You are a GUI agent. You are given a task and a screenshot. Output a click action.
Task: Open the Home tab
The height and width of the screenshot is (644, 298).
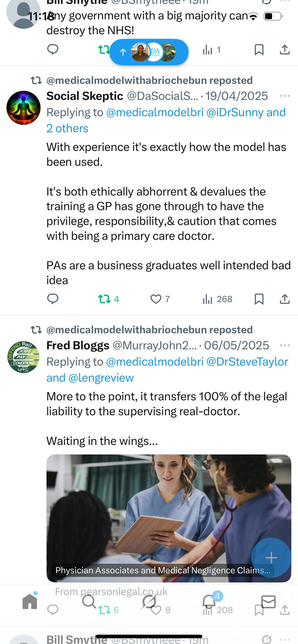[x=30, y=601]
